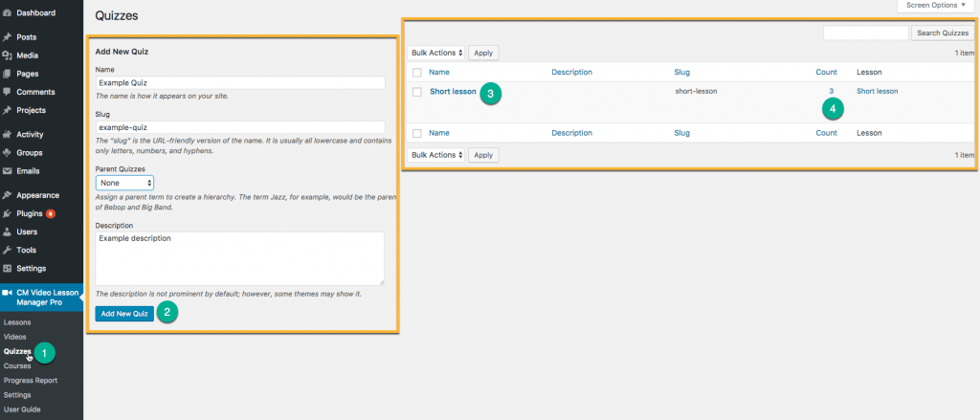Image resolution: width=980 pixels, height=420 pixels.
Task: Open Comments using its bubble icon
Action: tap(8, 92)
